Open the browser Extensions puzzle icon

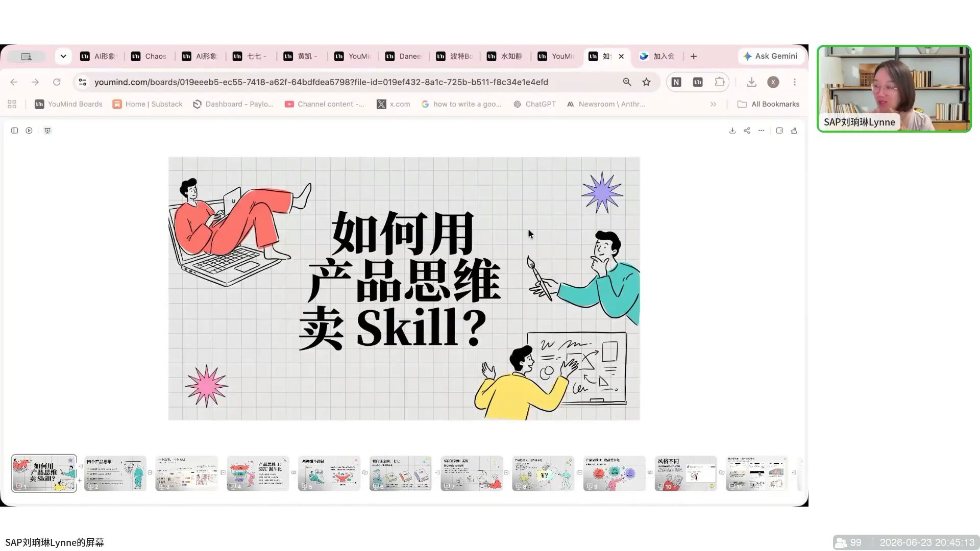[719, 82]
